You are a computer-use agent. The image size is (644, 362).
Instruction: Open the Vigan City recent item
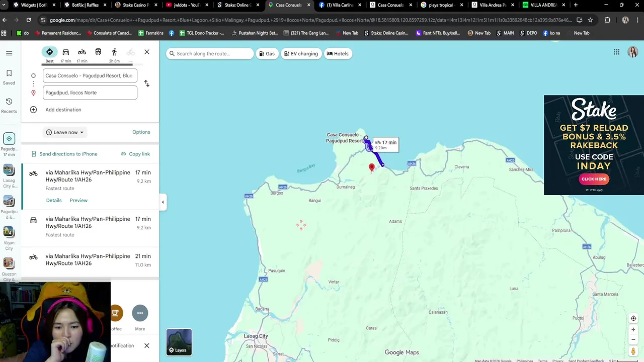pyautogui.click(x=9, y=238)
